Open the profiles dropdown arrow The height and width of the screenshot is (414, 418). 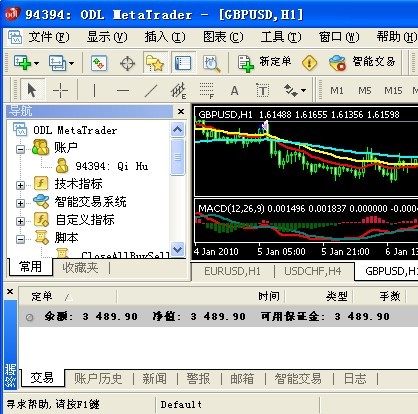coord(71,63)
